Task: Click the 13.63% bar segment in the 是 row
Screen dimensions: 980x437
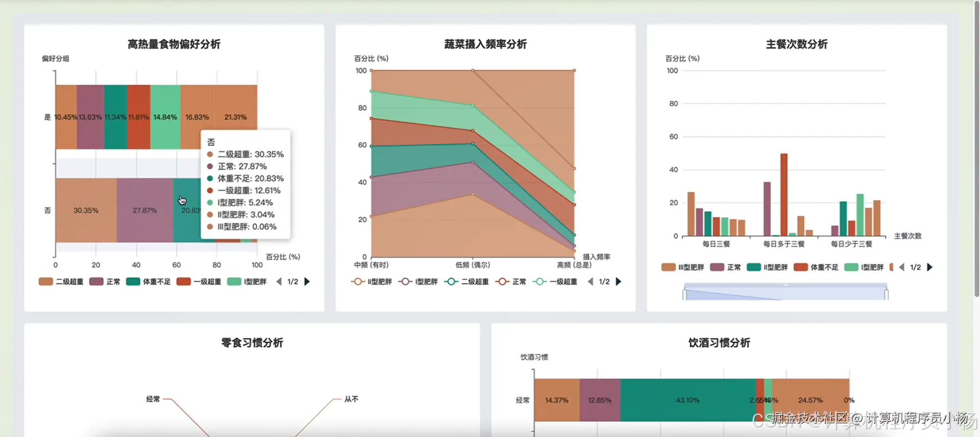Action: [90, 117]
